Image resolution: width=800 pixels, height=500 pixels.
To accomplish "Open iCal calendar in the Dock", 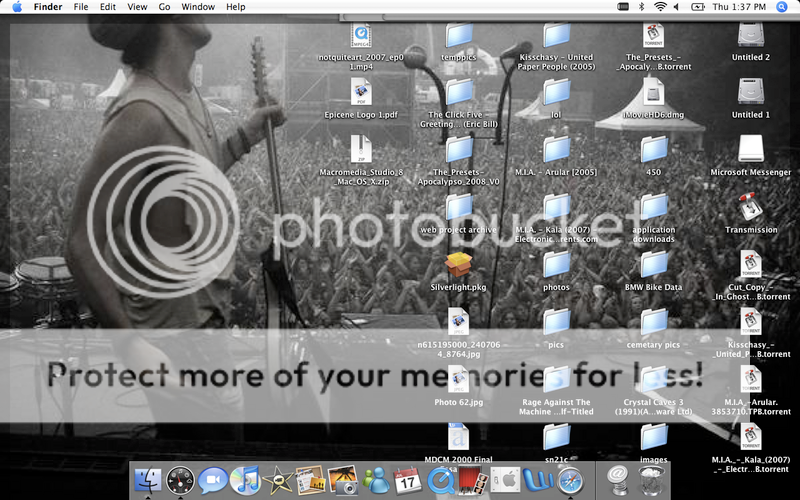I will [408, 480].
